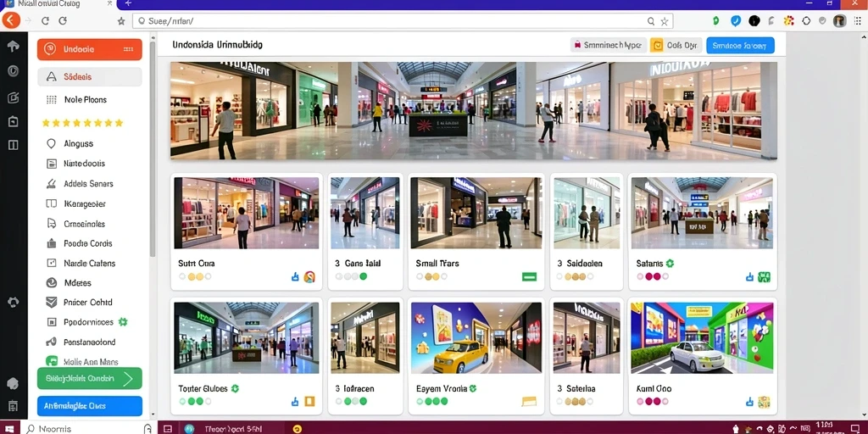Select first rating dot on Satanis card
This screenshot has height=434, width=868.
[x=641, y=276]
